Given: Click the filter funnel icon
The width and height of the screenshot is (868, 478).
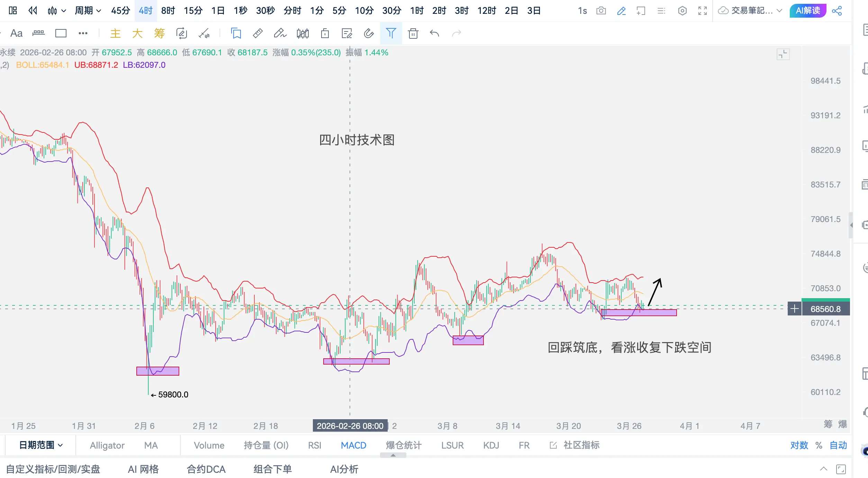Looking at the screenshot, I should (391, 33).
